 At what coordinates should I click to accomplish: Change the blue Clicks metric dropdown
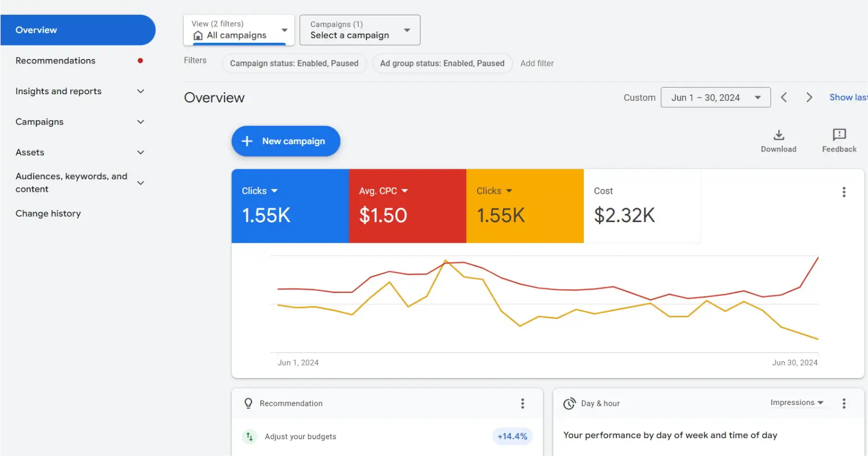[260, 191]
